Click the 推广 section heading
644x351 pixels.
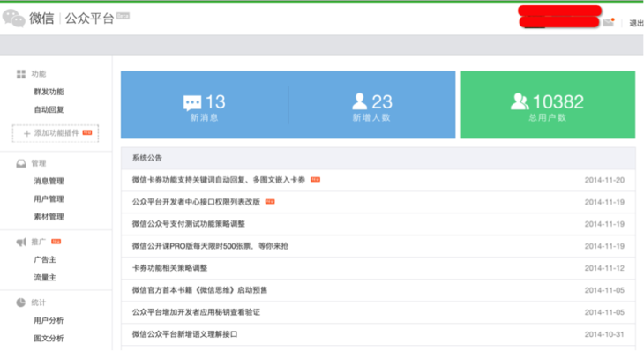[x=39, y=242]
